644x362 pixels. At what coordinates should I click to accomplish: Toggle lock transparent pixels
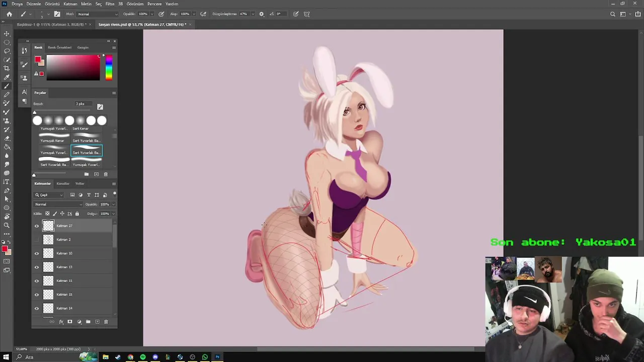(47, 214)
